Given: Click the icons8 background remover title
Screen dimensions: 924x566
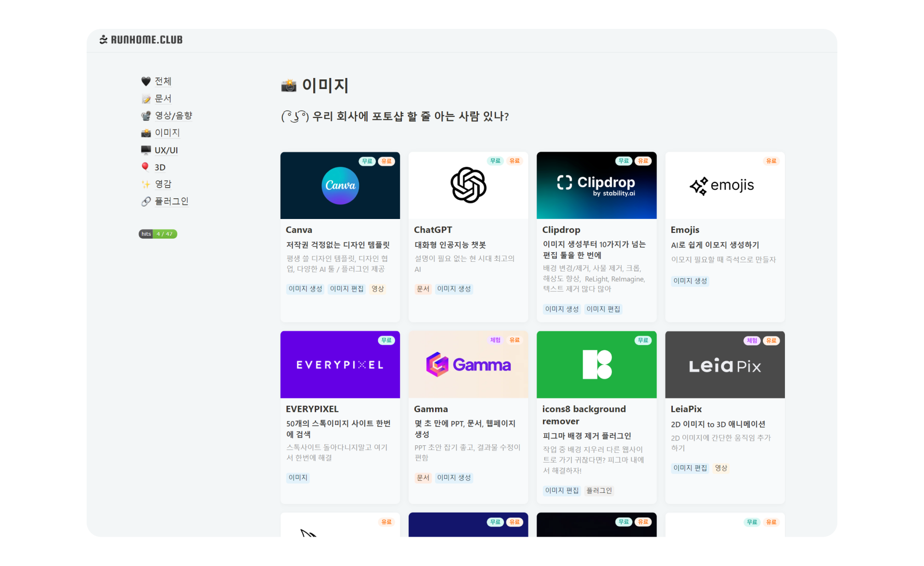Looking at the screenshot, I should click(x=584, y=415).
